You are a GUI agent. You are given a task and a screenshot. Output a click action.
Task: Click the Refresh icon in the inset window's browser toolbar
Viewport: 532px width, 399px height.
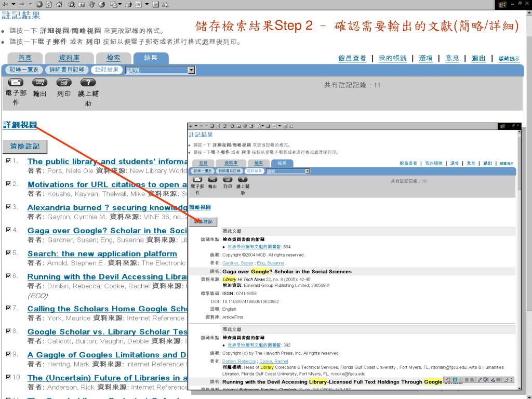[218, 126]
